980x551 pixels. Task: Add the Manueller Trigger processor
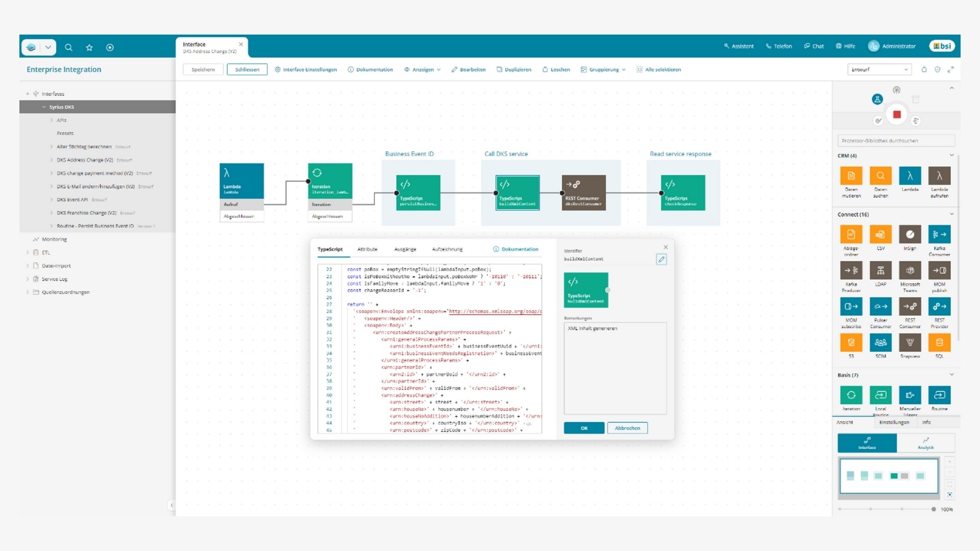(x=910, y=395)
